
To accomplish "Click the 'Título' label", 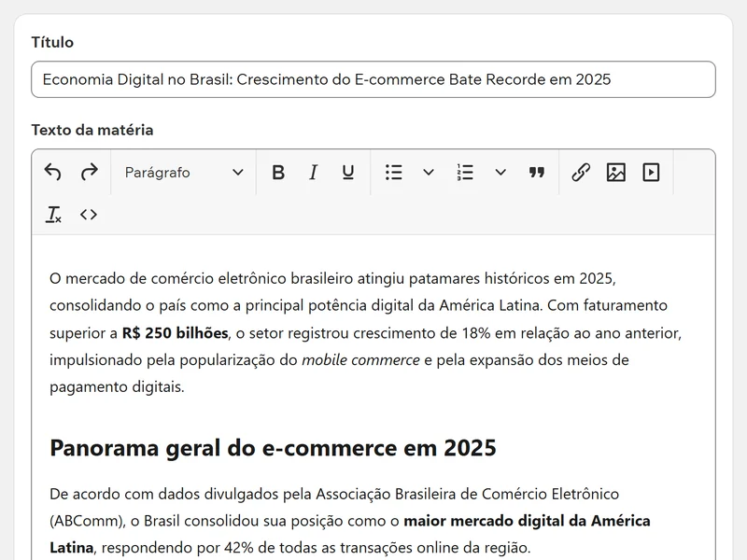I will tap(52, 42).
